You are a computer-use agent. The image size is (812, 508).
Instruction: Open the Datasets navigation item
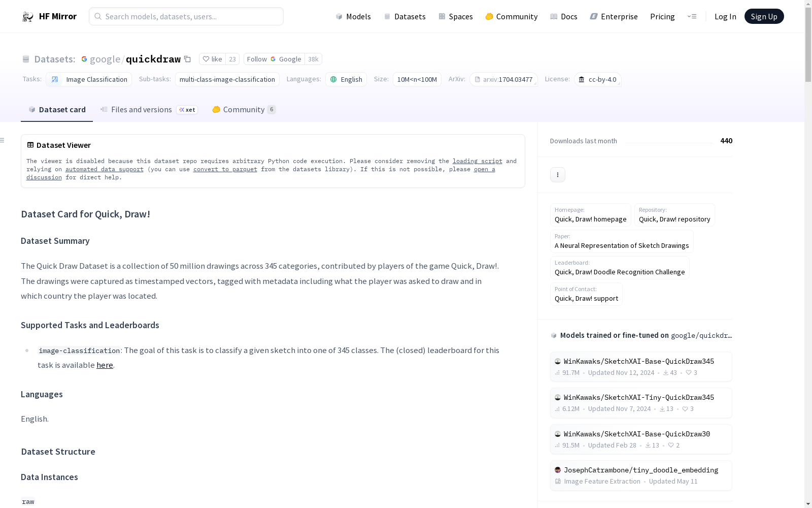pyautogui.click(x=404, y=17)
